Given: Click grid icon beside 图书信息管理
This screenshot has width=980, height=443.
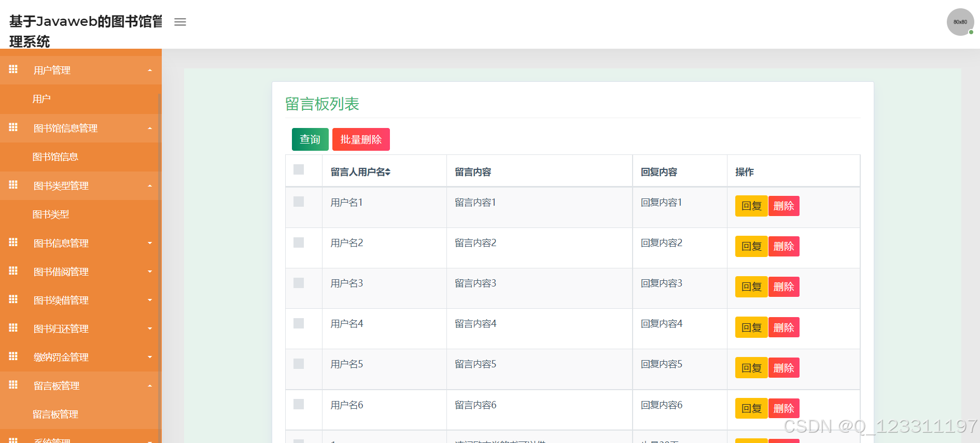Looking at the screenshot, I should [x=13, y=242].
